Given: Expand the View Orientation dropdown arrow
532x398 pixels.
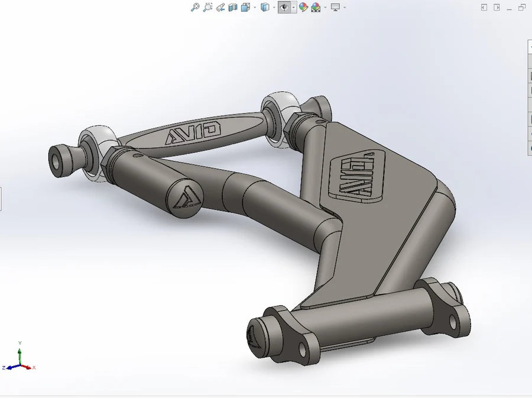Looking at the screenshot, I should click(x=254, y=8).
